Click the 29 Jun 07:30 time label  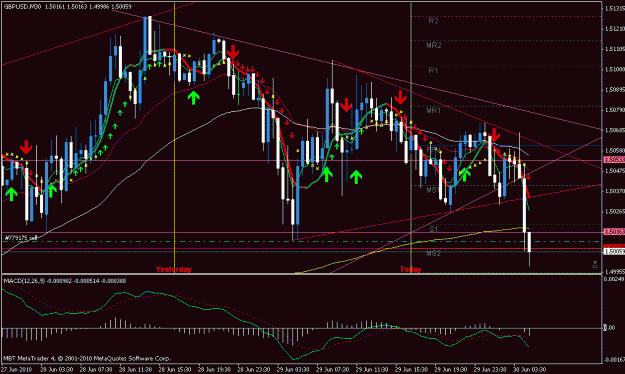point(332,370)
